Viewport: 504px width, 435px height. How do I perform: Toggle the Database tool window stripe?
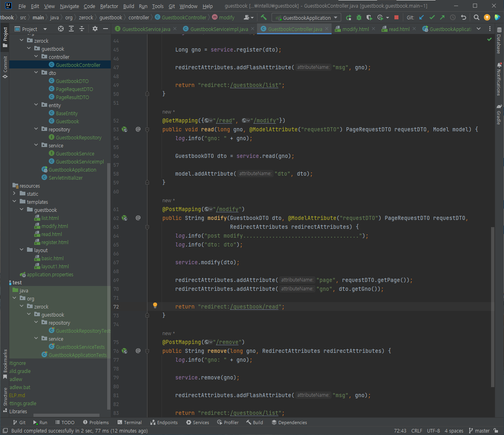[x=499, y=41]
